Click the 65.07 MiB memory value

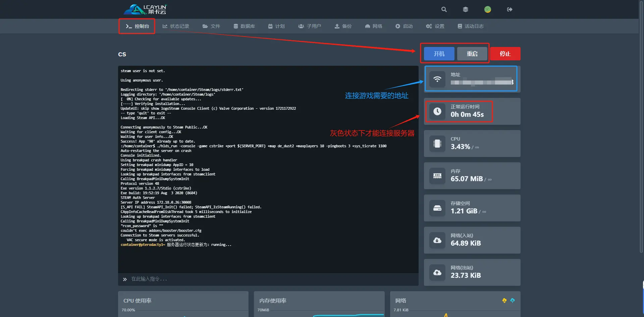click(x=467, y=179)
